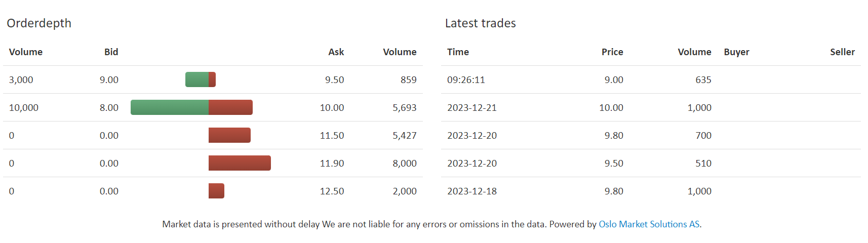Viewport: 868px width, 243px height.
Task: Select the red ask bar for 11.50
Action: pos(229,135)
